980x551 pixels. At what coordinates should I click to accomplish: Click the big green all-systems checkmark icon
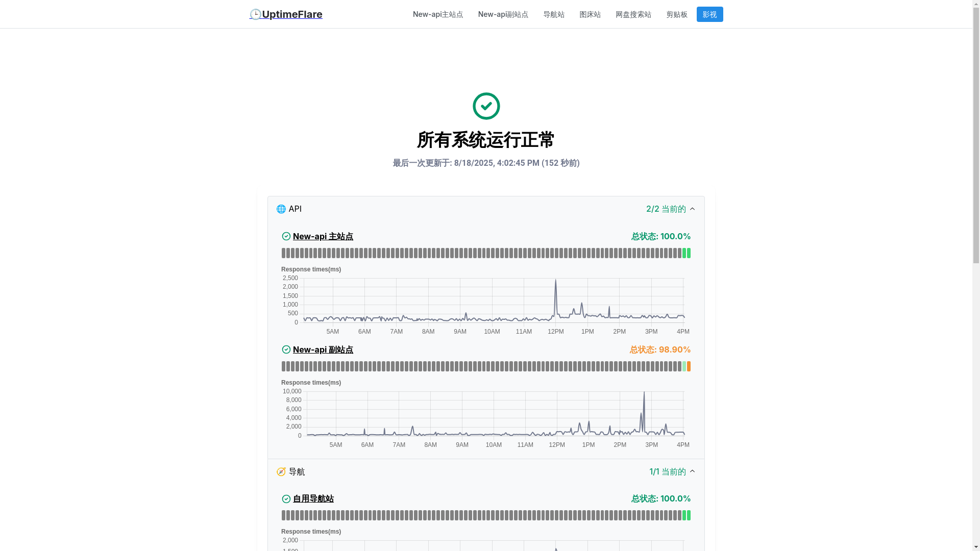point(486,106)
